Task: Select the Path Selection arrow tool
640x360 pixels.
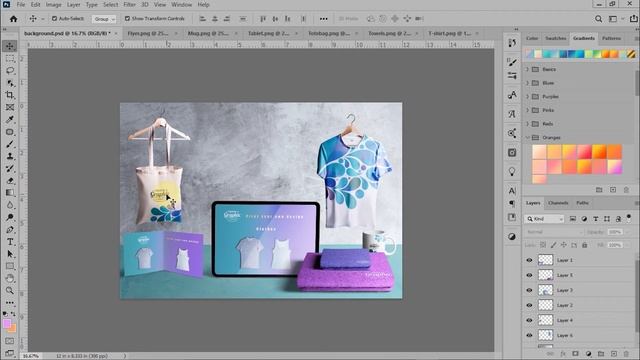Action: 10,254
